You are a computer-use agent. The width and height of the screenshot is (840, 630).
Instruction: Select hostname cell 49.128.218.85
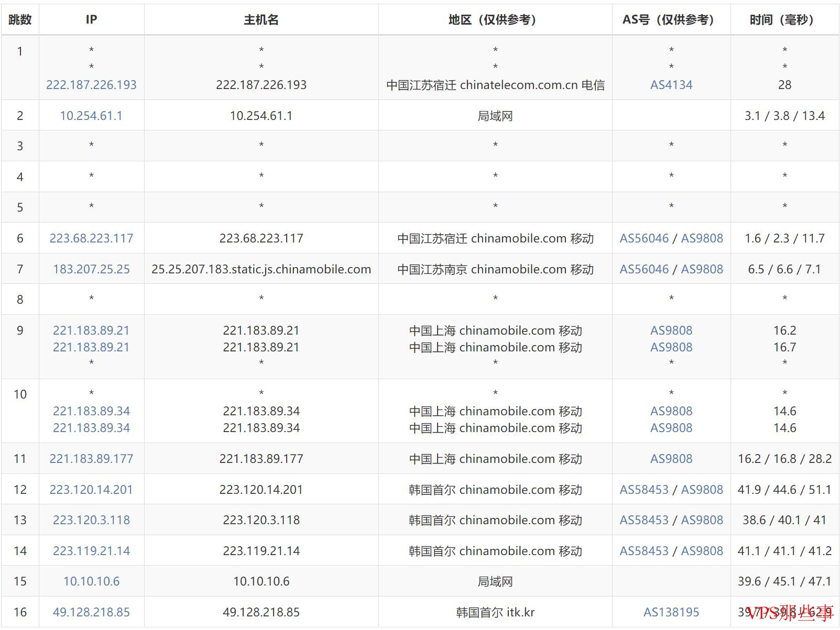(261, 612)
